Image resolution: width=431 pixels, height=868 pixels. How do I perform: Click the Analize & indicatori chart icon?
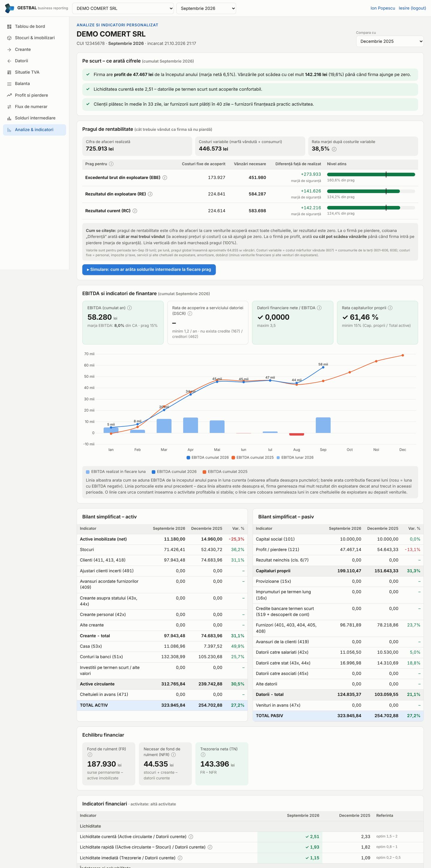click(9, 130)
